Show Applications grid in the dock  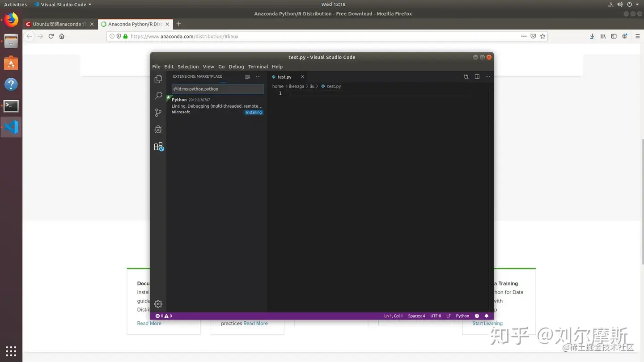(11, 351)
